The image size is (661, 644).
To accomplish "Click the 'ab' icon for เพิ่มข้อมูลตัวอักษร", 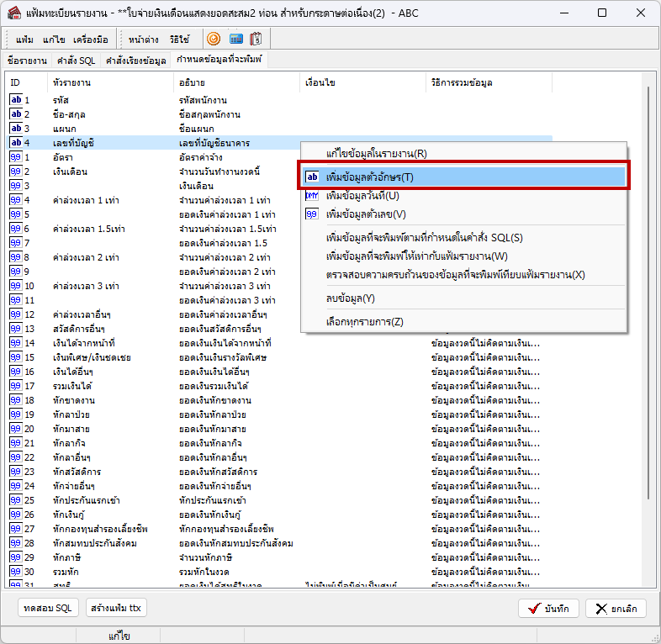I will (312, 177).
